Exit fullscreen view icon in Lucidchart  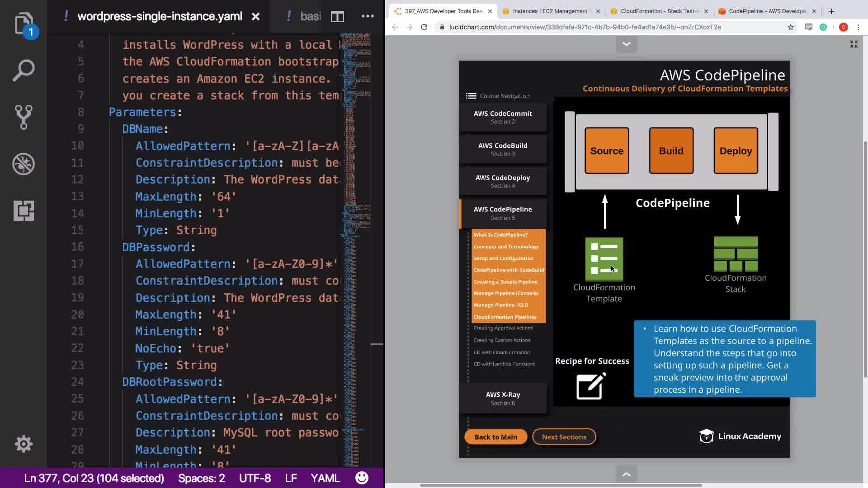[x=854, y=44]
